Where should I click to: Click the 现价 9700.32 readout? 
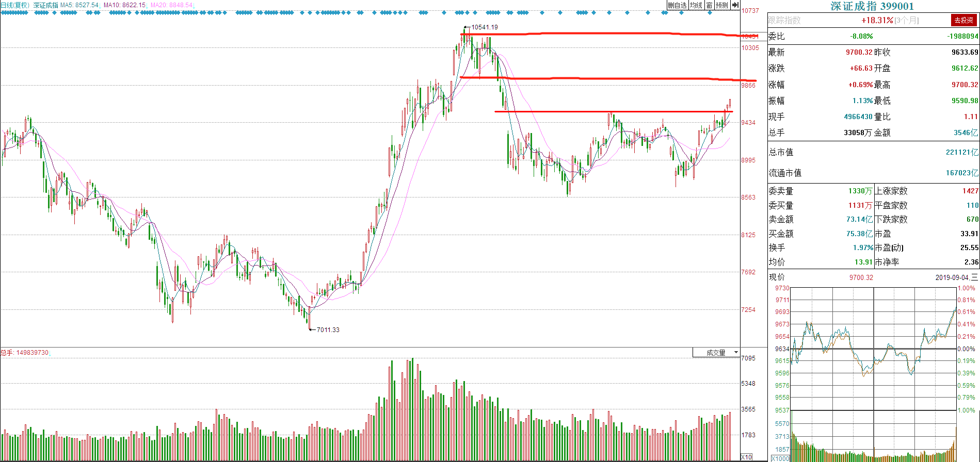(x=861, y=277)
